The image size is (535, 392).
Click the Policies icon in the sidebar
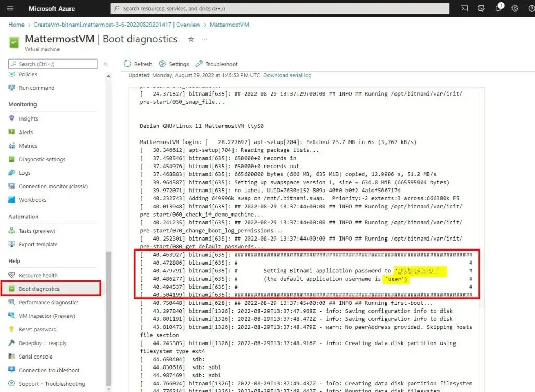tap(11, 74)
